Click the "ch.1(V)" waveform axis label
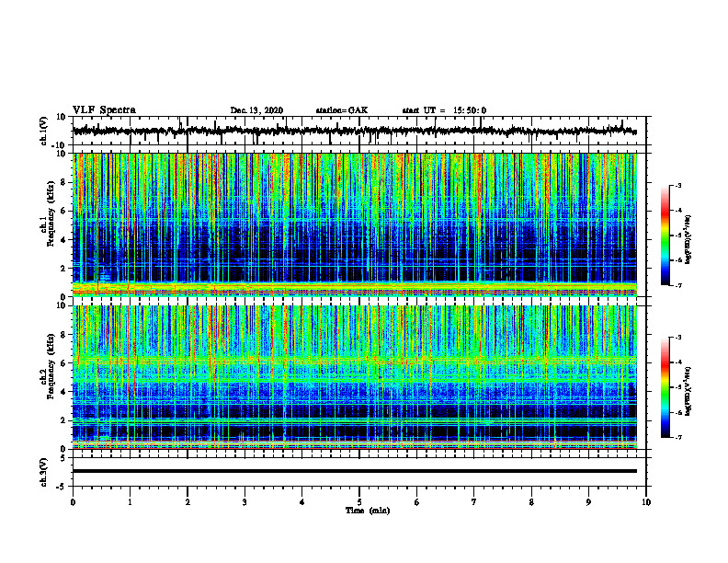The height and width of the screenshot is (563, 728). click(44, 131)
